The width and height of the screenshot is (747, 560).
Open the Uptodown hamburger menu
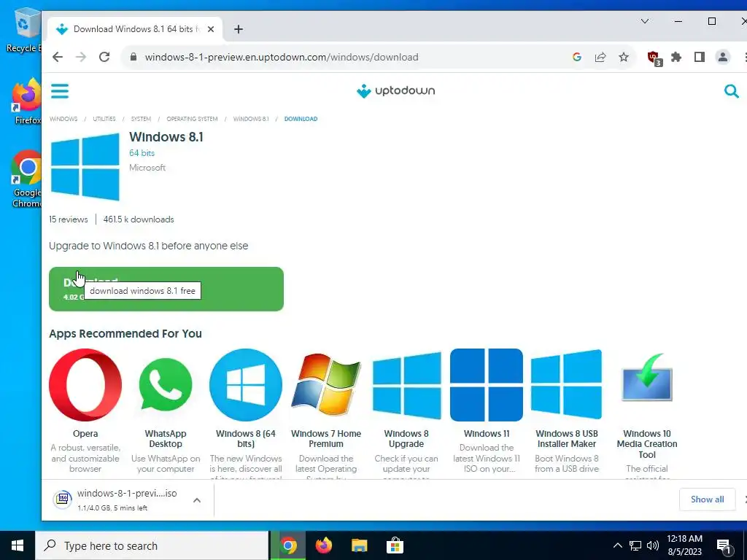[x=60, y=90]
